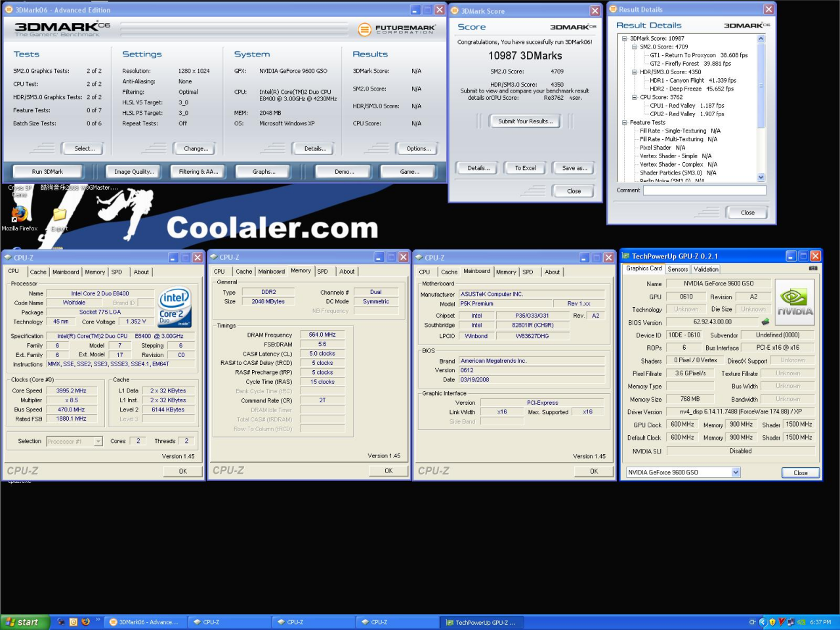Click Firefox icon in quick launch bar
This screenshot has height=630, width=840.
pos(85,622)
